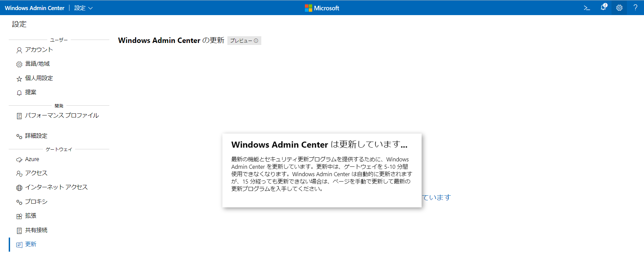644x253 pixels.
Task: Click the 拡張 extensions icon
Action: click(x=19, y=216)
